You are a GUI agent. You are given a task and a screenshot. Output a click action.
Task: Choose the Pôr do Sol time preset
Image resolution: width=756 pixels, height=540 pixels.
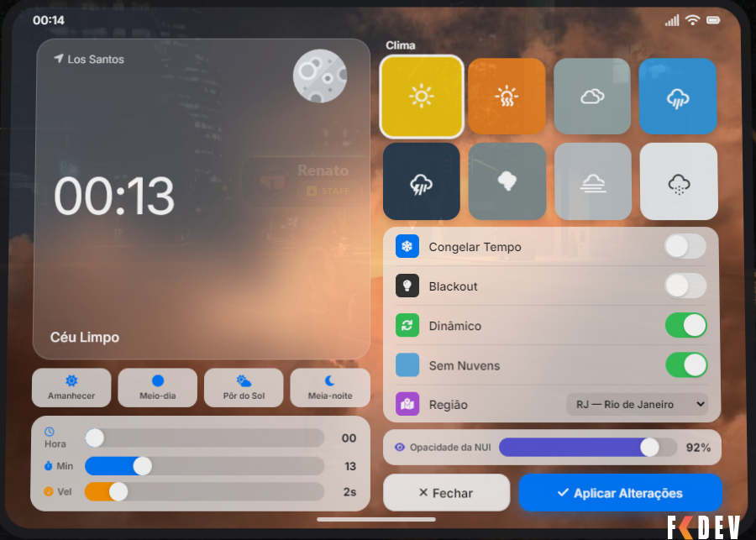(x=244, y=387)
